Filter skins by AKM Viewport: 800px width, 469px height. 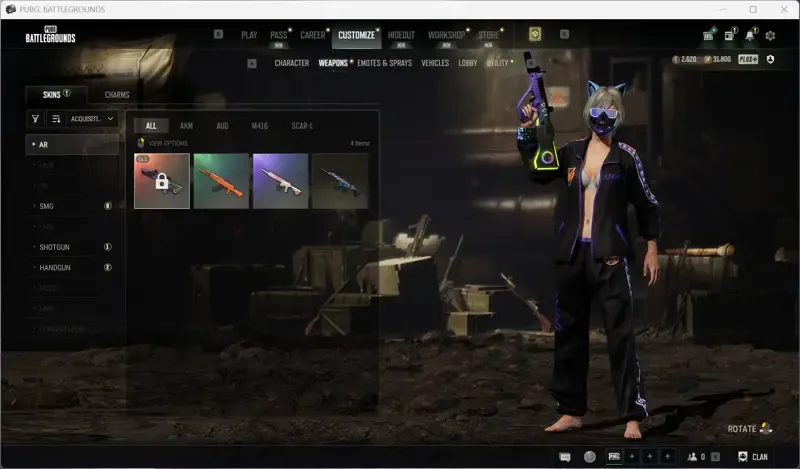pyautogui.click(x=186, y=126)
